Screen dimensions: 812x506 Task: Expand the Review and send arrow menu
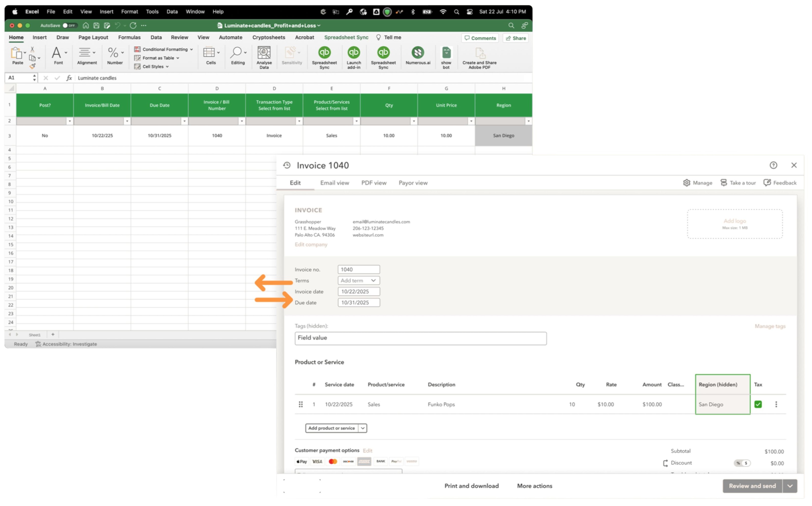[x=790, y=486]
